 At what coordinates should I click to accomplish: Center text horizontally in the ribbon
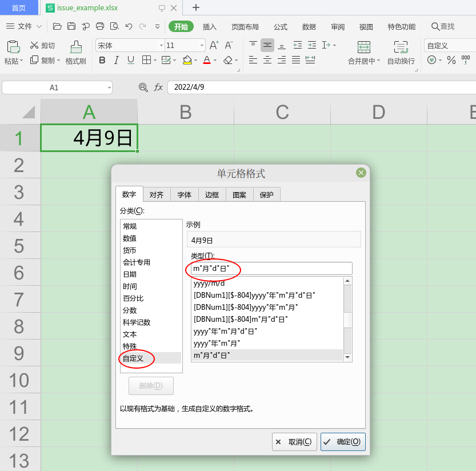267,60
